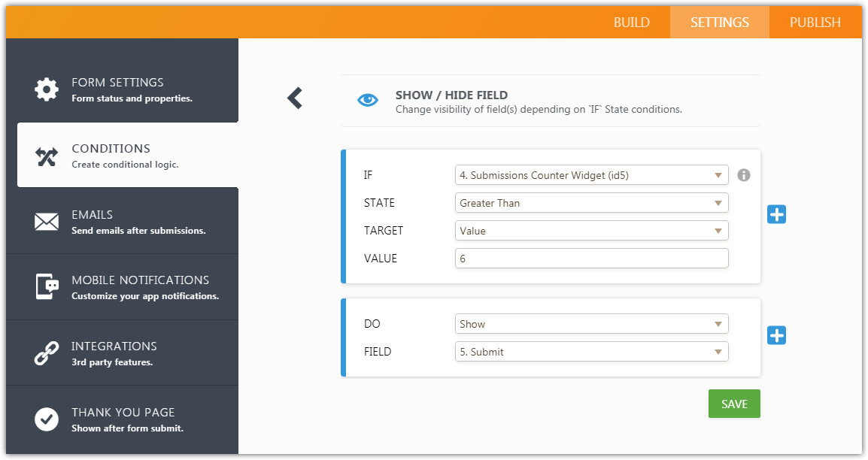Screen dimensions: 868x460
Task: Open the FIELD dropdown showing 5. Submit
Action: (x=591, y=351)
